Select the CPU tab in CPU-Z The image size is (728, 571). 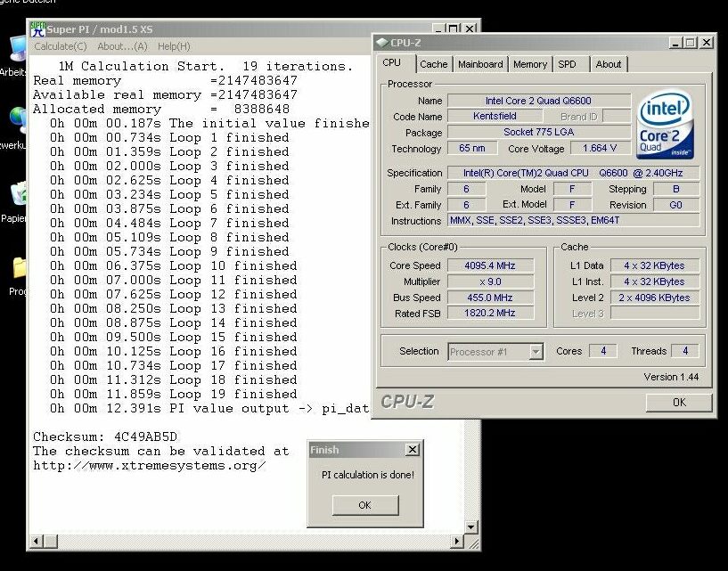pos(392,62)
